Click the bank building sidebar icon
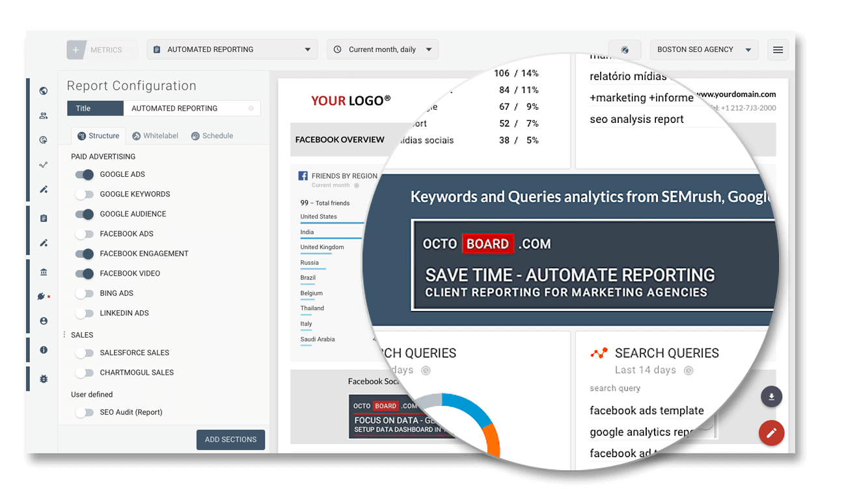The image size is (846, 504). pos(44,272)
